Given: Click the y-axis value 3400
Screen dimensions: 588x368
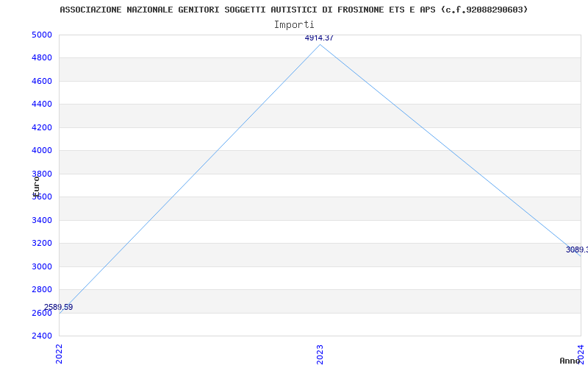Looking at the screenshot, I should (x=41, y=220).
